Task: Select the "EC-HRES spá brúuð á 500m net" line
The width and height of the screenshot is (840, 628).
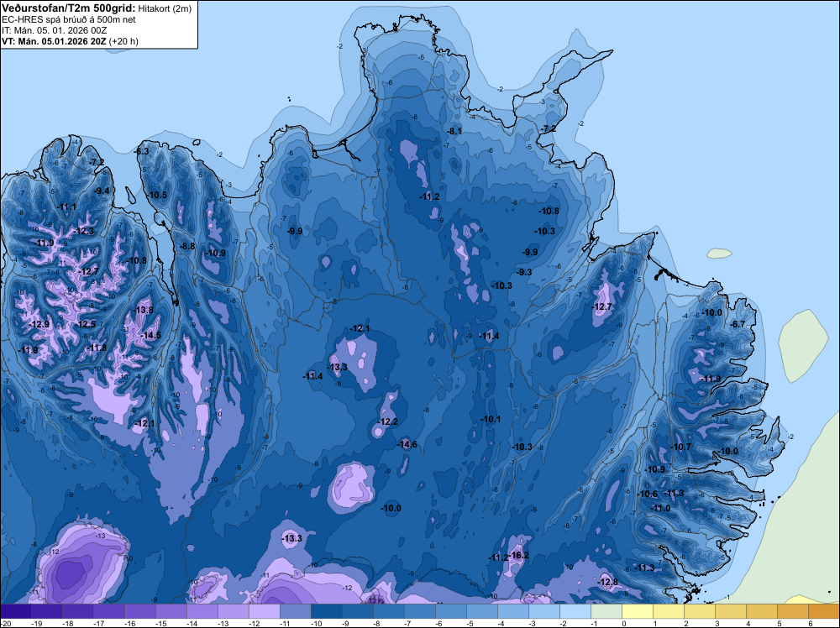Action: pos(69,19)
